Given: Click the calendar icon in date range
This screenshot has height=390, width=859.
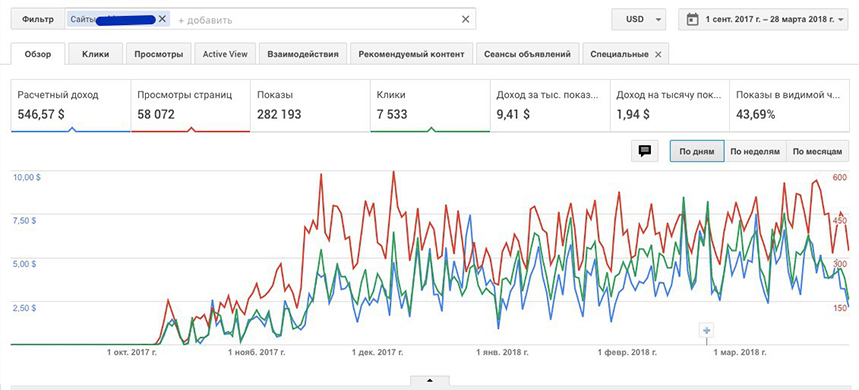Looking at the screenshot, I should pyautogui.click(x=692, y=19).
